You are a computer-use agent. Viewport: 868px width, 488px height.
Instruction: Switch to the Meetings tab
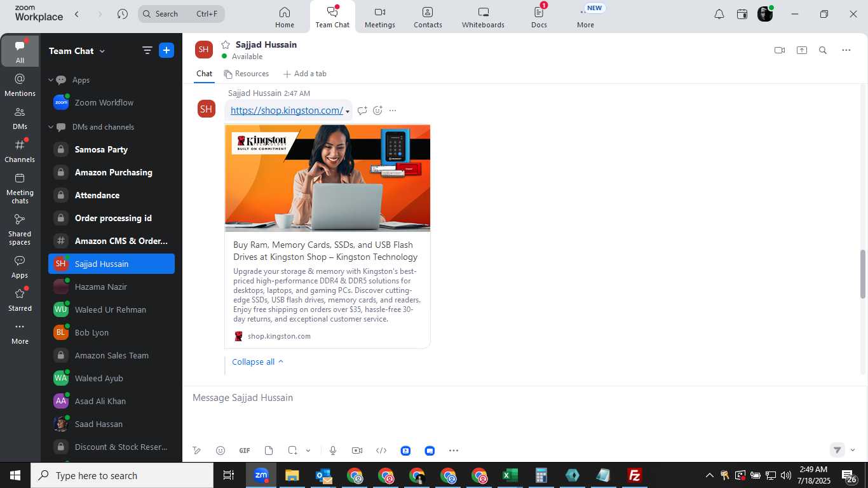(x=380, y=17)
